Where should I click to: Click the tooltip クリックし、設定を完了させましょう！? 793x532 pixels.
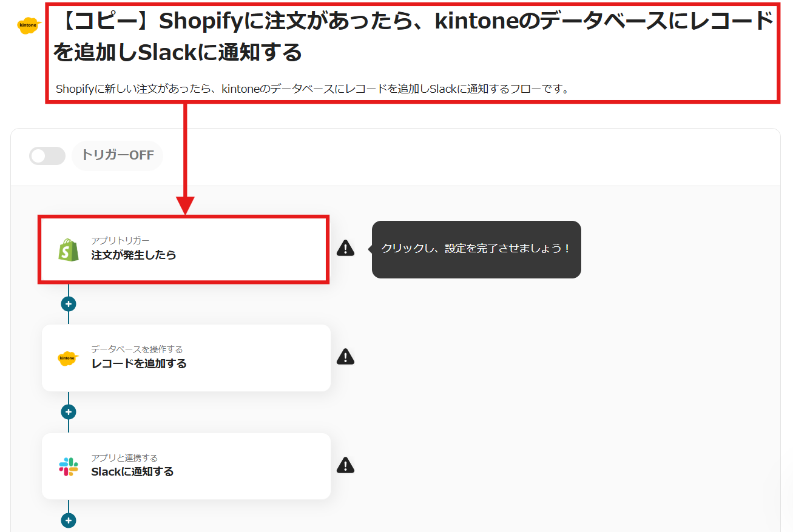(476, 249)
